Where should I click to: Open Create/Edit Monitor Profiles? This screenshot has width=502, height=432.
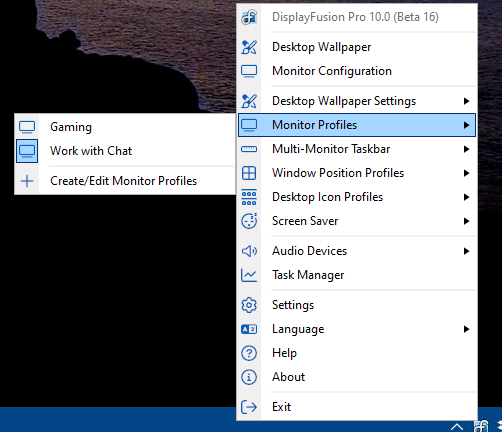(125, 181)
